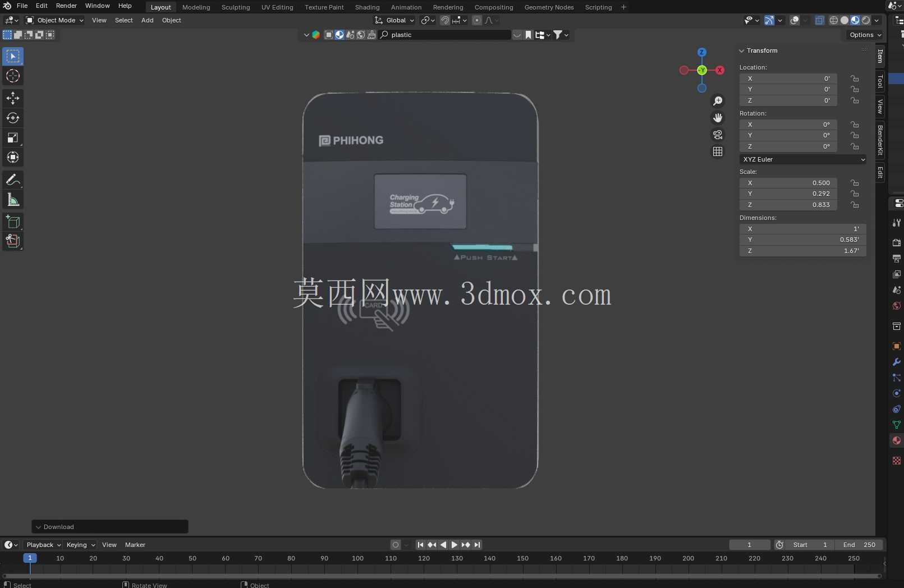Activate the Rotate tool
Viewport: 904px width, 588px height.
pyautogui.click(x=13, y=118)
